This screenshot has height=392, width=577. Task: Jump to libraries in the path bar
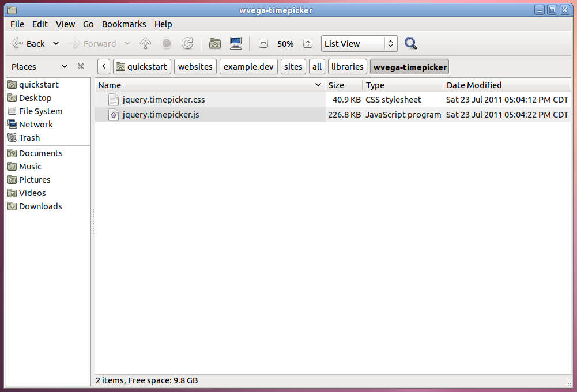pos(348,67)
